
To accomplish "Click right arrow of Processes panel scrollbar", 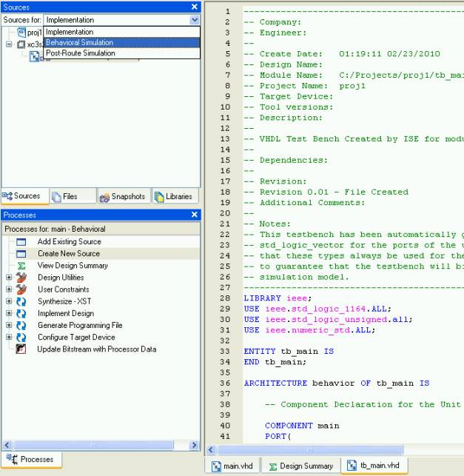I will (x=194, y=446).
